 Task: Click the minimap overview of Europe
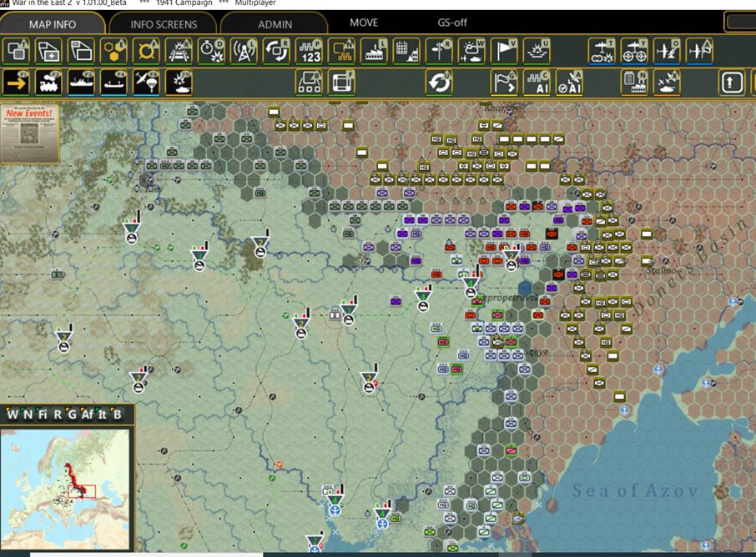point(65,489)
